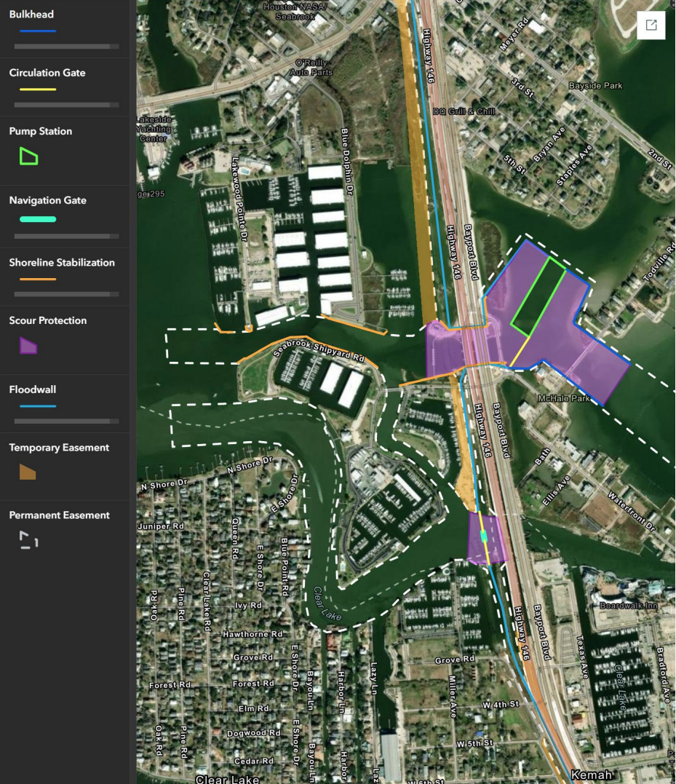676x784 pixels.
Task: Open the map in a new window
Action: 651,25
